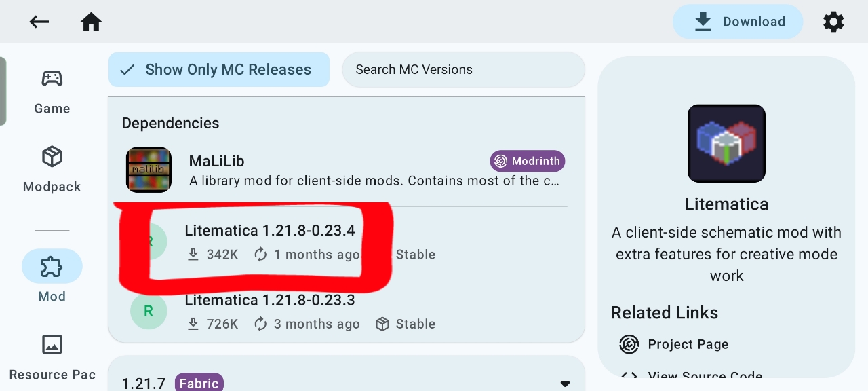Click the Modrinth badge on MaLiLib
This screenshot has width=868, height=391.
[x=527, y=161]
